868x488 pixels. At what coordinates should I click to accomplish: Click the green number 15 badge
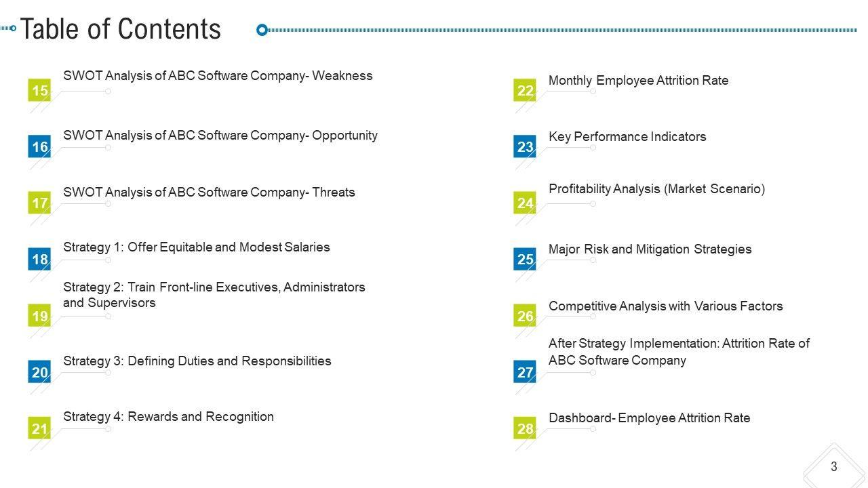pyautogui.click(x=40, y=90)
